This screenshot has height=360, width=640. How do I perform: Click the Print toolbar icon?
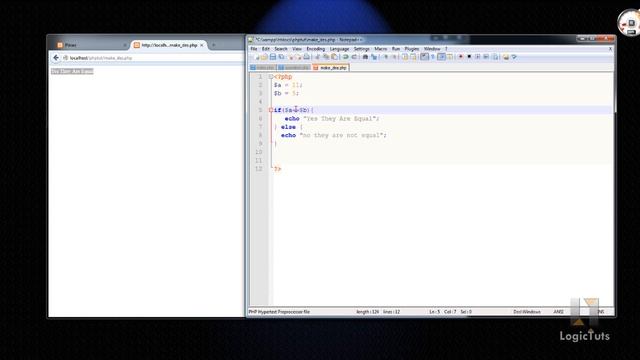[x=307, y=57]
